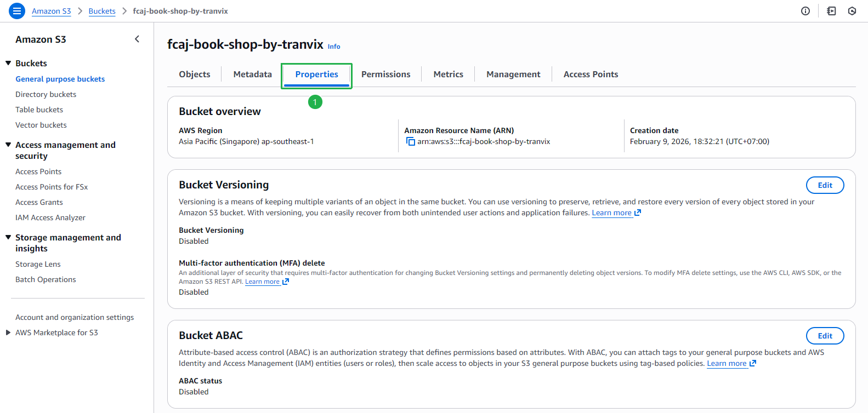Click the ABAC status label
868x413 pixels.
(201, 381)
